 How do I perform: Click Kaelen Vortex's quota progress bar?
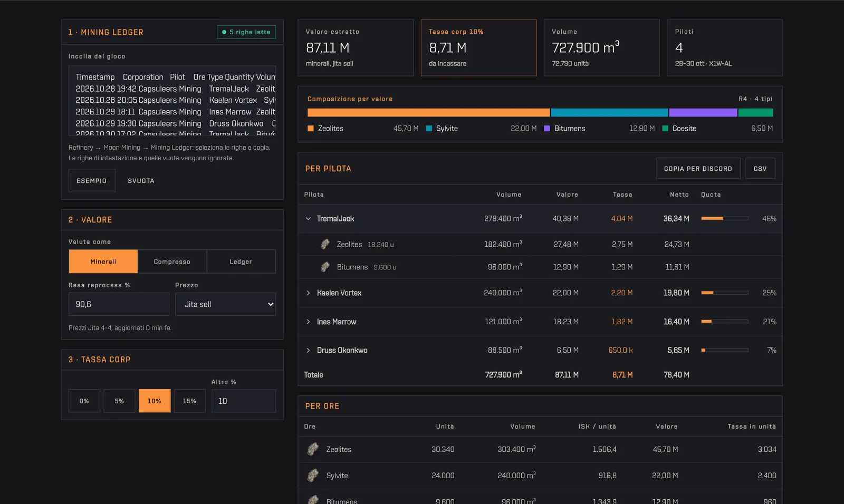click(x=724, y=293)
